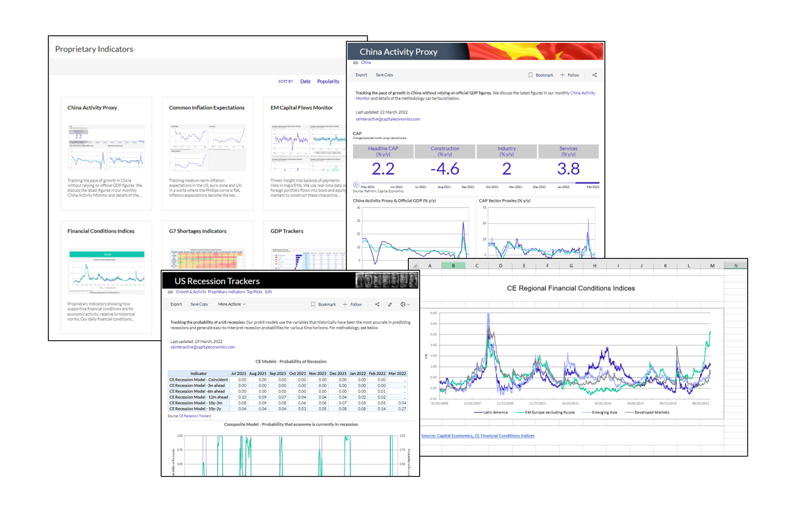Open the More Actions dropdown
The width and height of the screenshot is (812, 517).
[x=231, y=304]
